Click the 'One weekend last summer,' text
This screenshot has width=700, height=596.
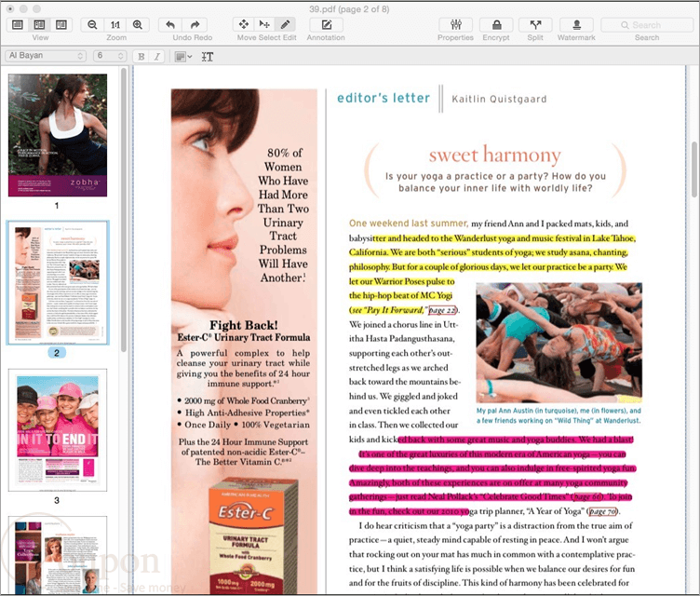409,223
